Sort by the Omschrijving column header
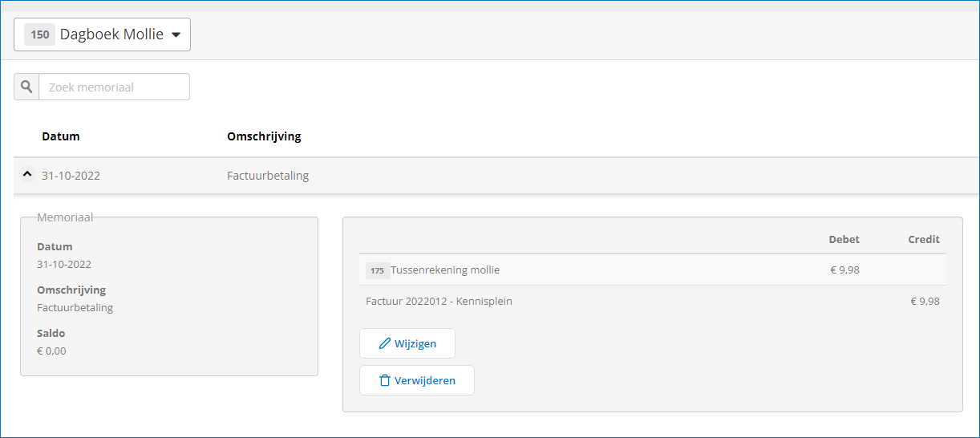This screenshot has width=980, height=438. pos(264,136)
